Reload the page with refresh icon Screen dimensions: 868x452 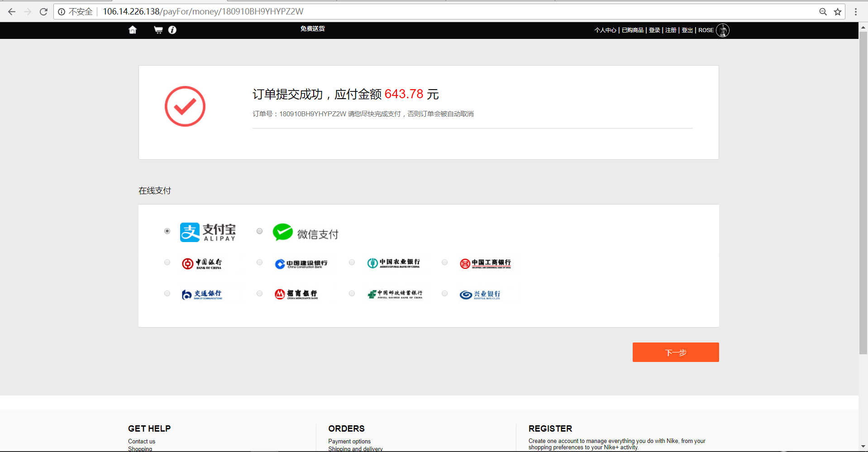click(x=43, y=12)
